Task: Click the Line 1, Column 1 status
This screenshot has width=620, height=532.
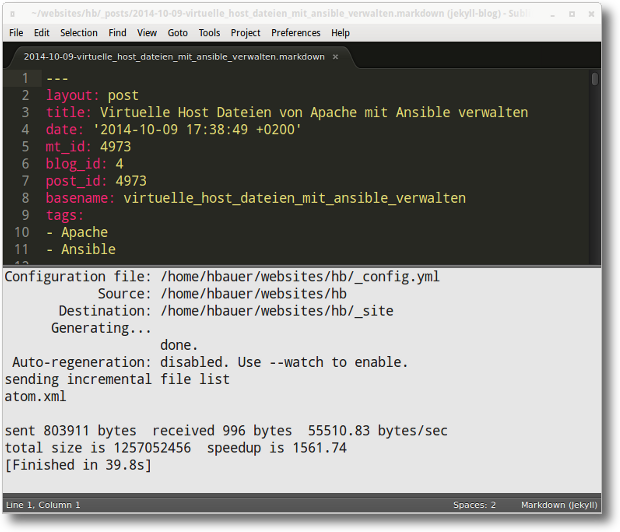Action: pyautogui.click(x=43, y=505)
